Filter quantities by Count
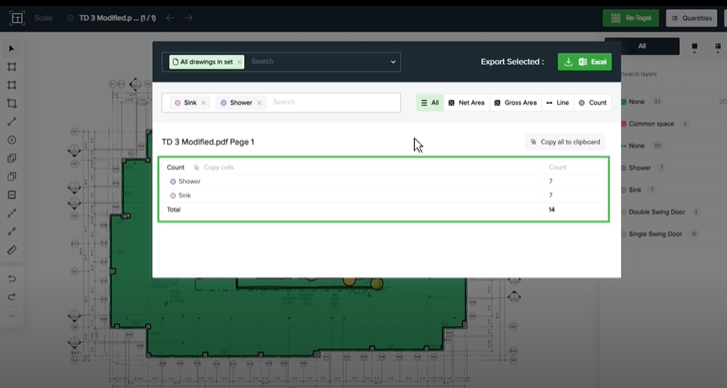 click(593, 103)
